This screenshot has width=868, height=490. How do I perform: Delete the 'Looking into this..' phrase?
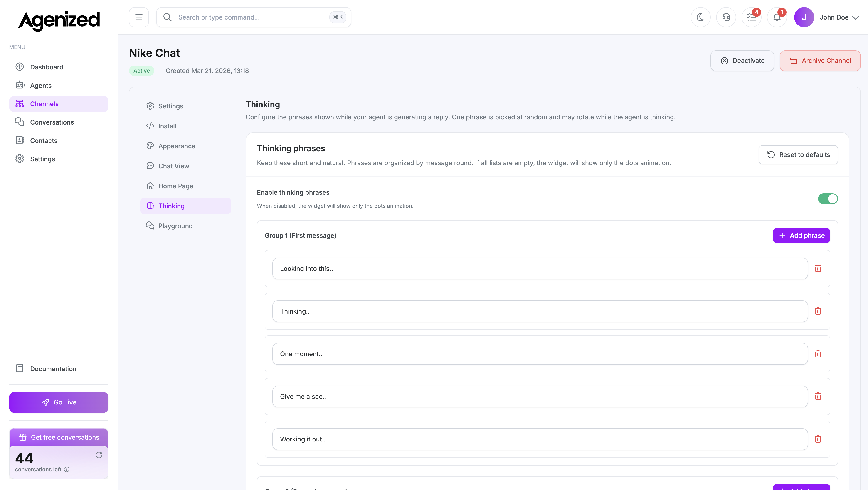(x=818, y=268)
